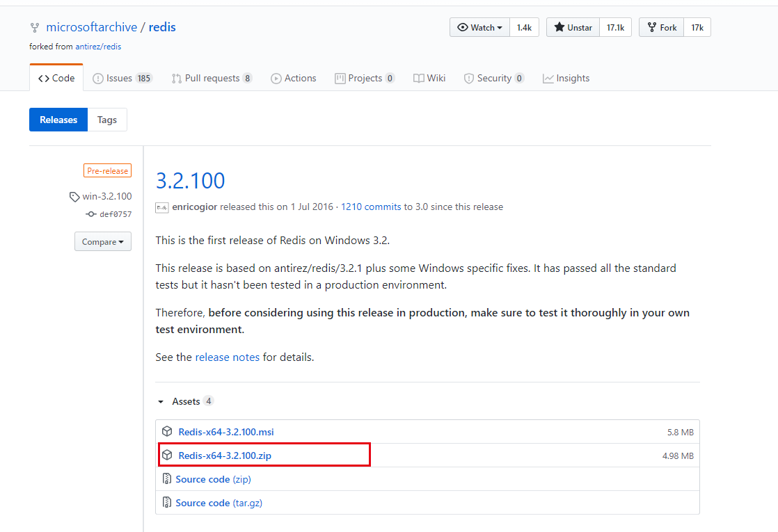Download Redis-x64-3.2.100.zip file
The width and height of the screenshot is (778, 532).
[x=225, y=456]
